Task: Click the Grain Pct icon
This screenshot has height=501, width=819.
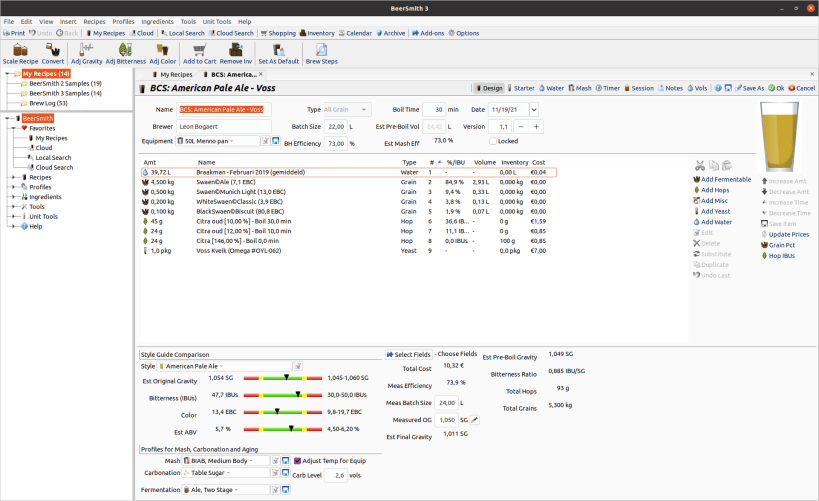Action: (x=764, y=245)
